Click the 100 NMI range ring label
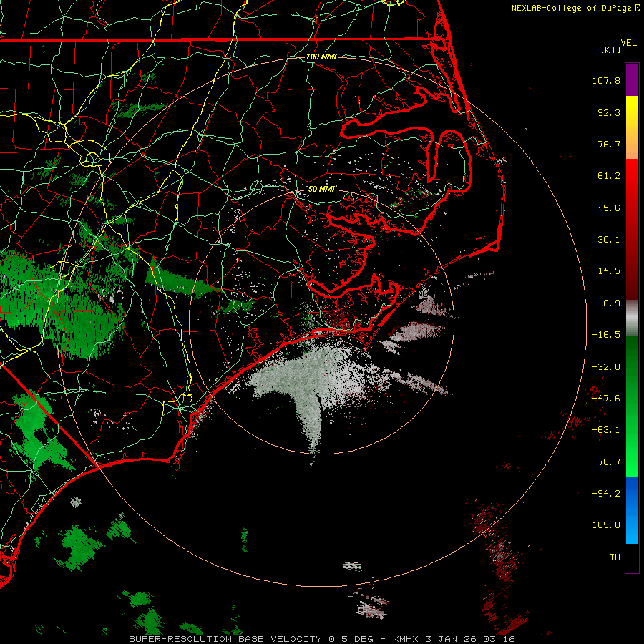 click(321, 57)
